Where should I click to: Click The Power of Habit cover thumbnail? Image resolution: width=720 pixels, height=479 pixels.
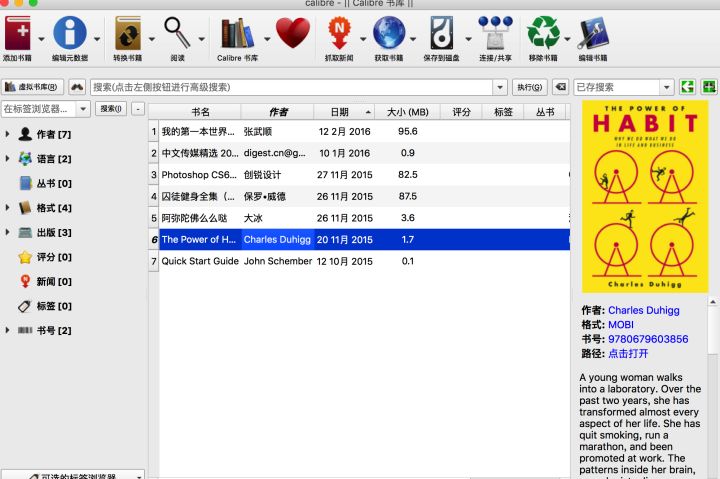point(645,197)
